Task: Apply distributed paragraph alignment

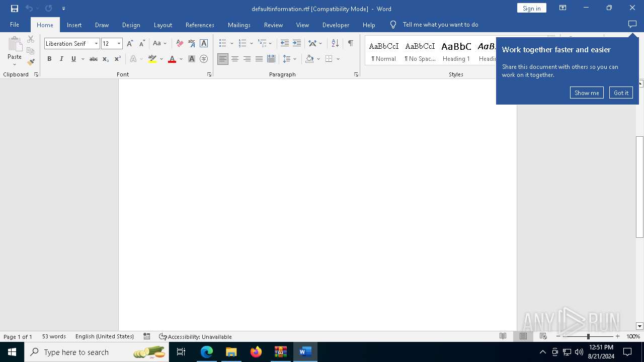Action: tap(271, 59)
